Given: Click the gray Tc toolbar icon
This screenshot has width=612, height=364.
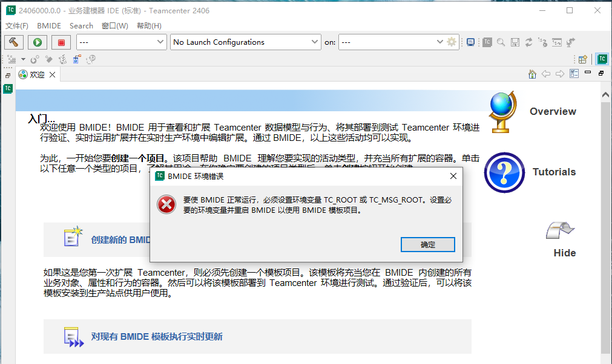Looking at the screenshot, I should click(x=487, y=42).
